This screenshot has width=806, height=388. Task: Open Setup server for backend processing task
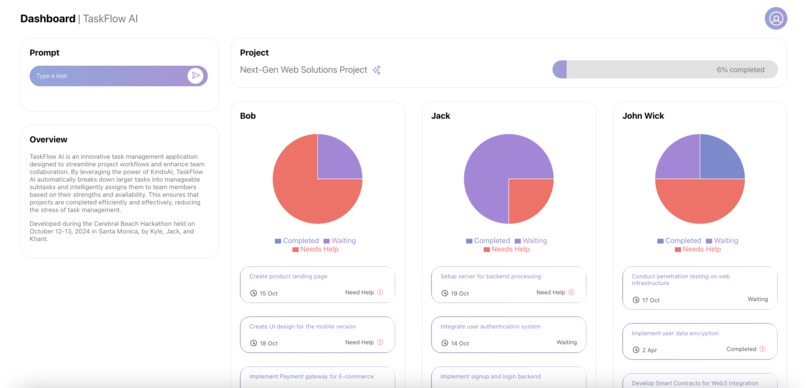pos(509,284)
